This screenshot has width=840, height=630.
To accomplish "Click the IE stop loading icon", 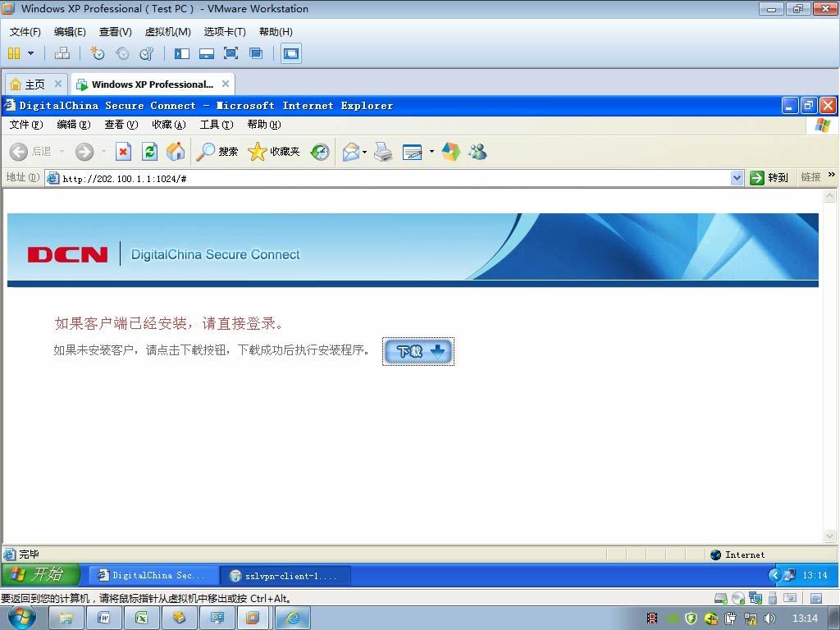I will 123,152.
